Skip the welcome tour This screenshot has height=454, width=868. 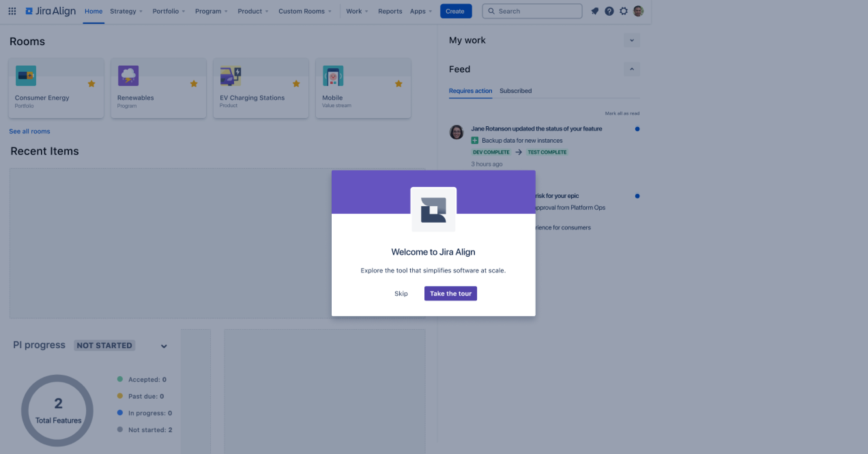coord(401,294)
